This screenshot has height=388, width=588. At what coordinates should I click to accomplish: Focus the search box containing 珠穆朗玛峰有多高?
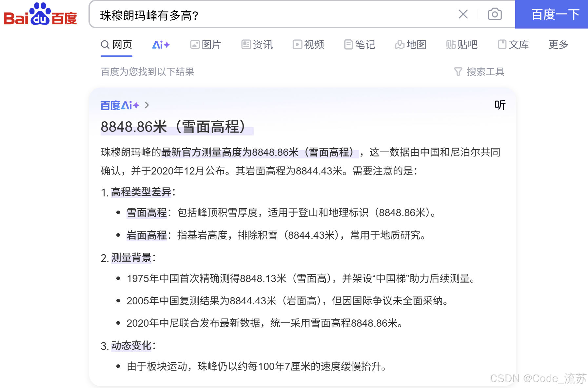coord(275,15)
